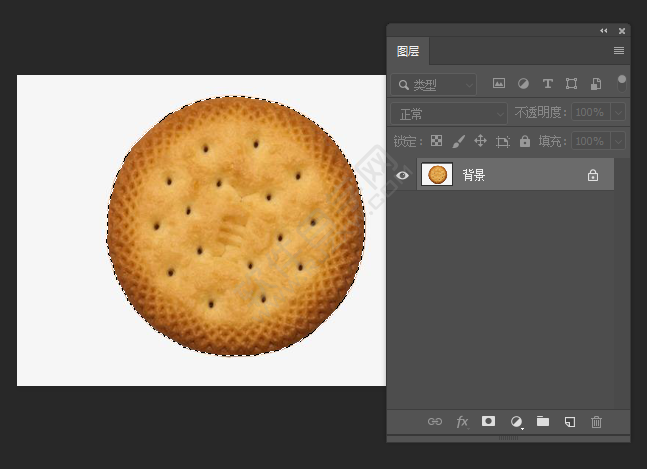Filter layers by adjustment layer type
This screenshot has width=647, height=469.
523,84
